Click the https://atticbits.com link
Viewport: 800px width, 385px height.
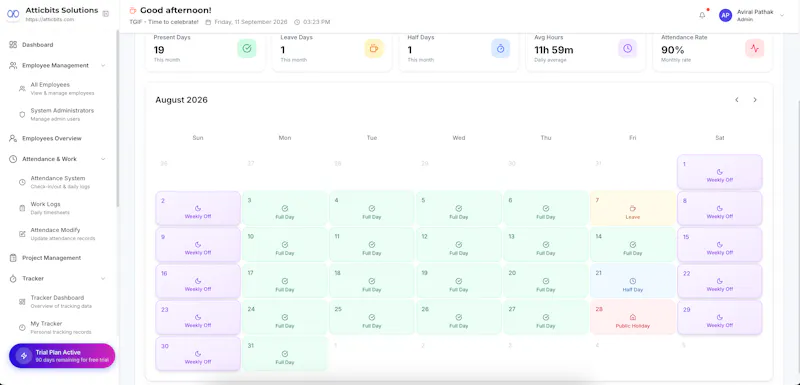[50, 19]
